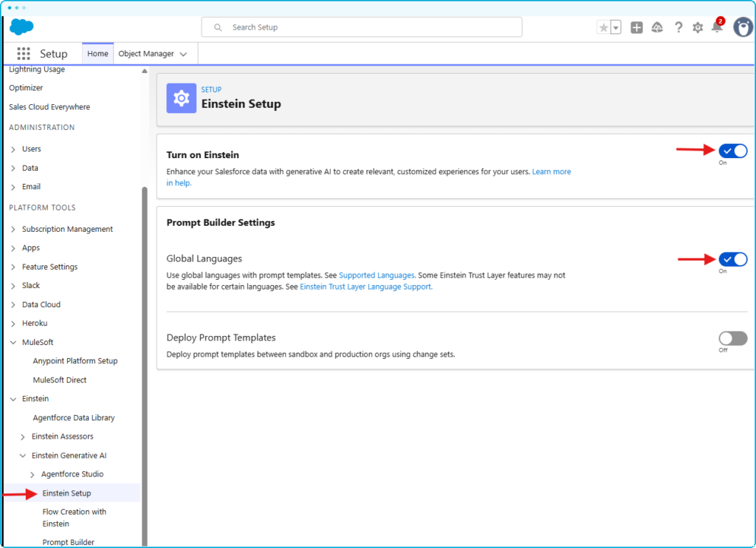
Task: Collapse Einstein Generative AI
Action: (23, 456)
